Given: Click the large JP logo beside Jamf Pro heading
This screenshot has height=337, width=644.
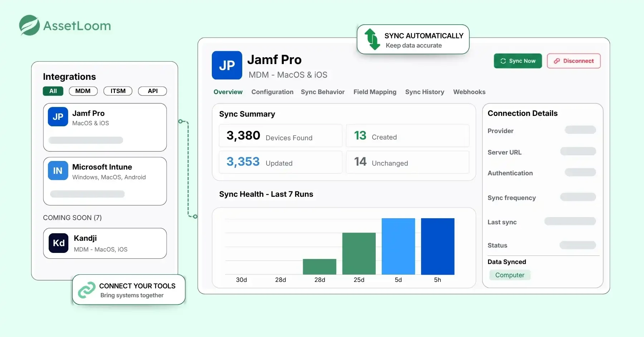Looking at the screenshot, I should 227,65.
